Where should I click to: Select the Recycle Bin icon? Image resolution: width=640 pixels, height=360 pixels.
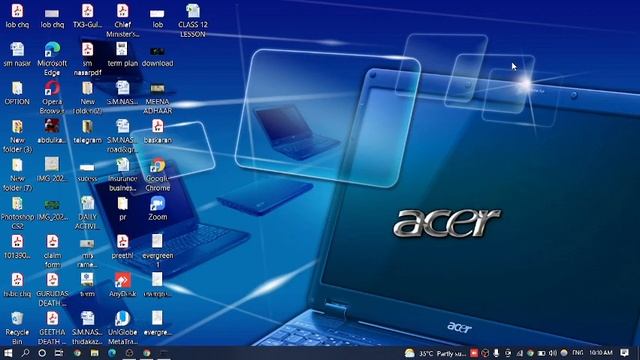click(x=17, y=328)
